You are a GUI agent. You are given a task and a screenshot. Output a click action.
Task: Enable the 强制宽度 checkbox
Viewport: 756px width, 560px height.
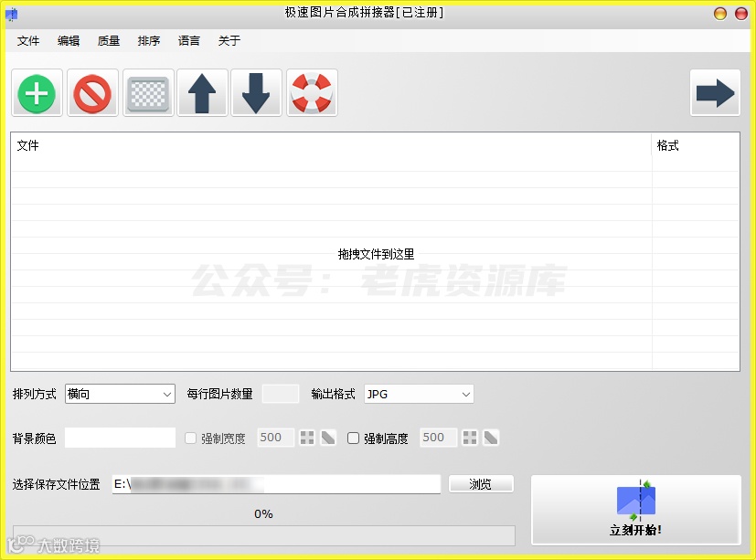coord(191,438)
